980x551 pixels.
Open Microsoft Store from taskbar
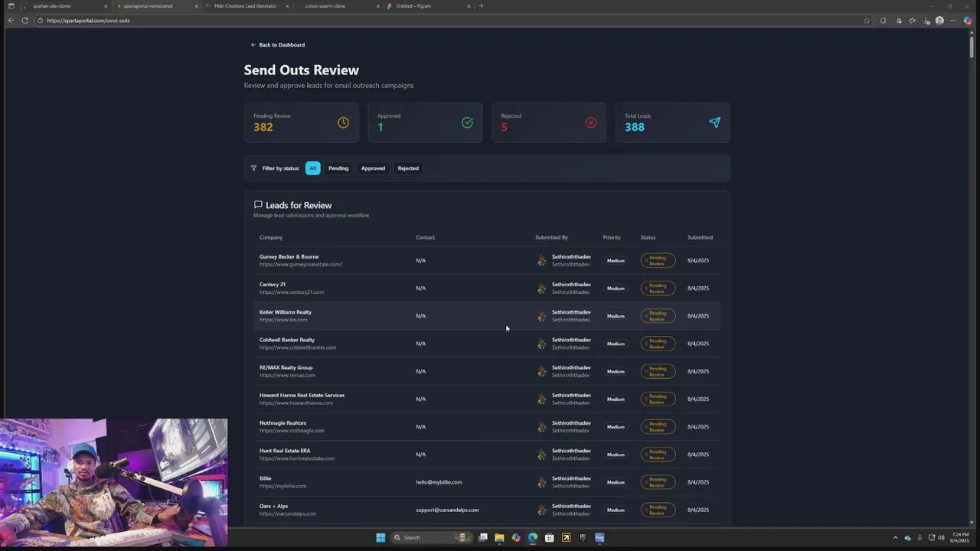pyautogui.click(x=549, y=537)
